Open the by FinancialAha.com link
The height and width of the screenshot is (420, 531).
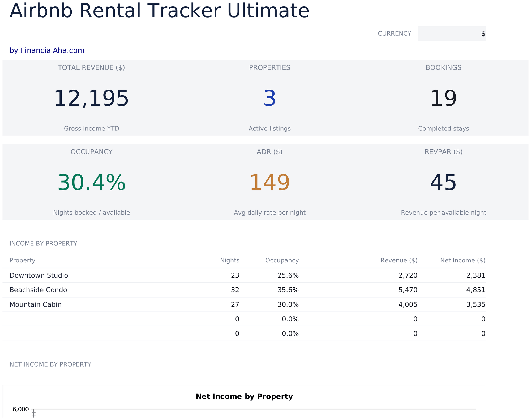click(47, 50)
